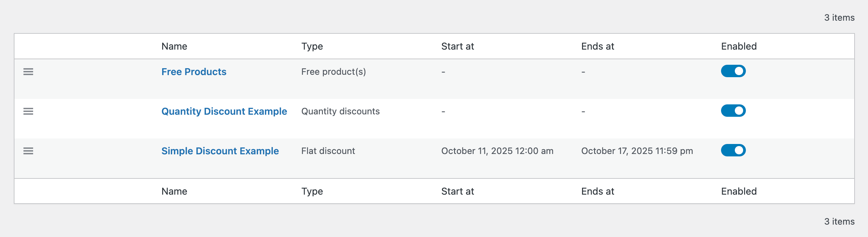Disable the Free Products rule toggle
Viewport: 868px width, 237px height.
coord(733,71)
